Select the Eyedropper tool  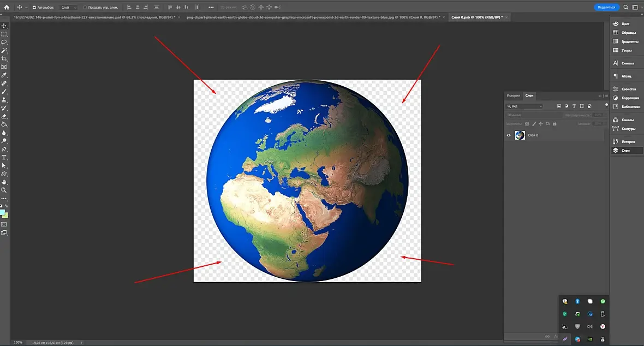point(4,75)
